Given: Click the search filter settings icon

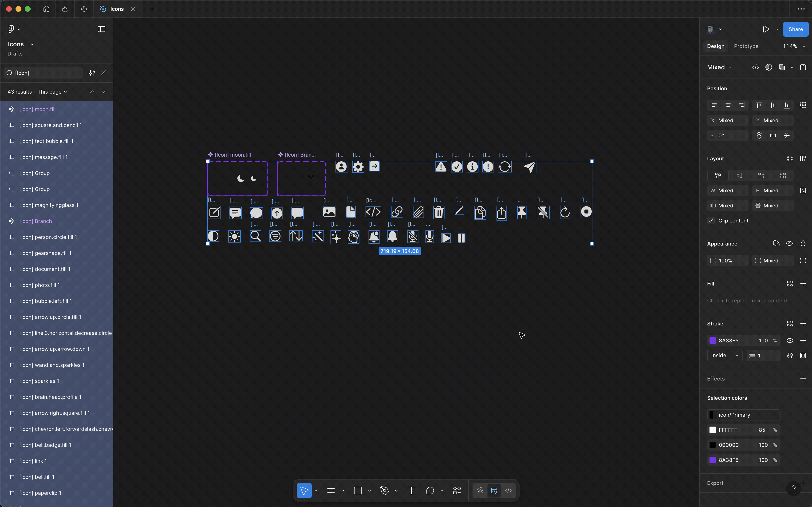Looking at the screenshot, I should pos(92,73).
